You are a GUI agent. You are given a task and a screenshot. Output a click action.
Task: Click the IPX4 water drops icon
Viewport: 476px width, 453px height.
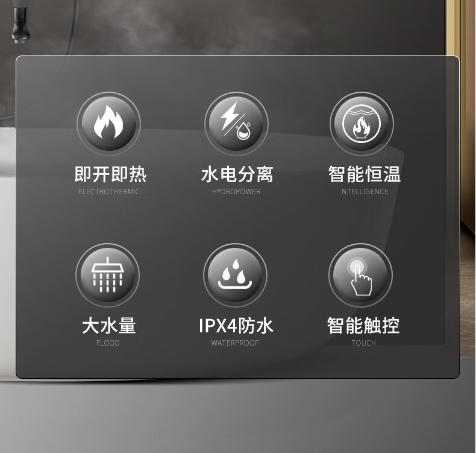point(235,275)
